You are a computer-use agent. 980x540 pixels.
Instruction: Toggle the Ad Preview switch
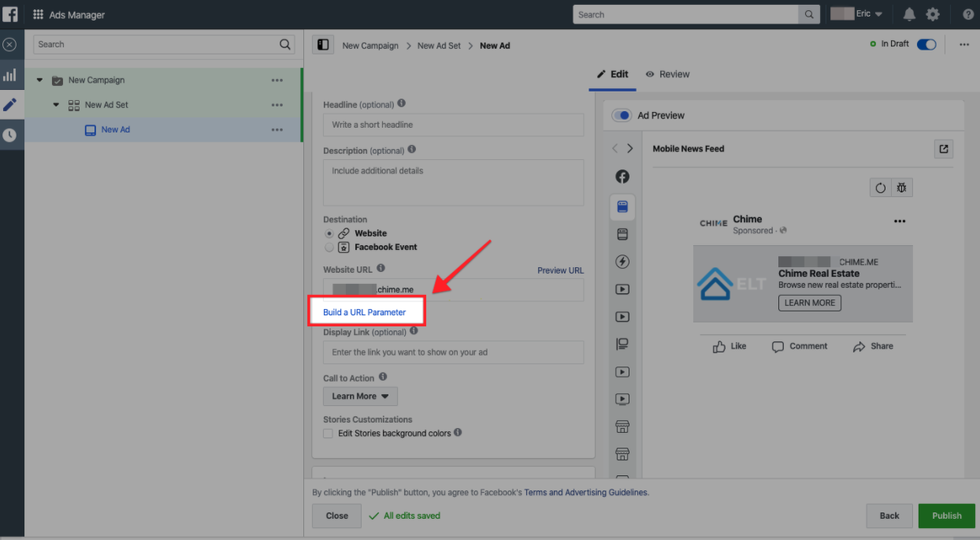[622, 115]
